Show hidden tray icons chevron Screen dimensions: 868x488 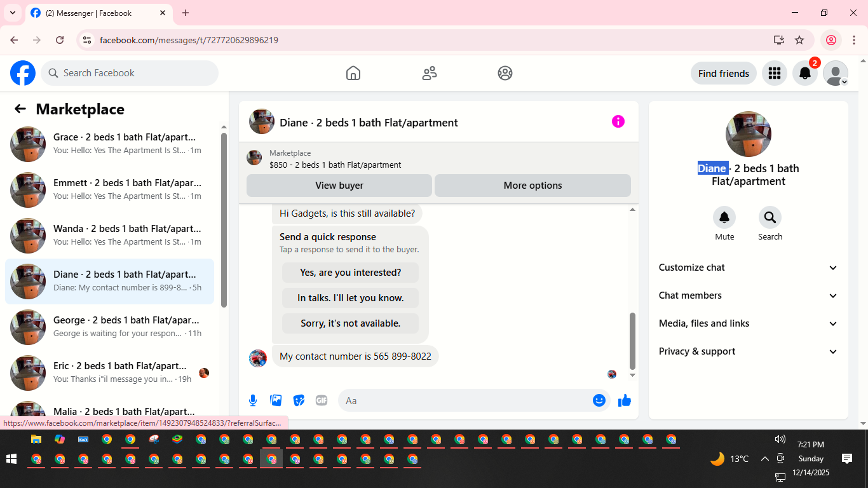[x=764, y=459]
